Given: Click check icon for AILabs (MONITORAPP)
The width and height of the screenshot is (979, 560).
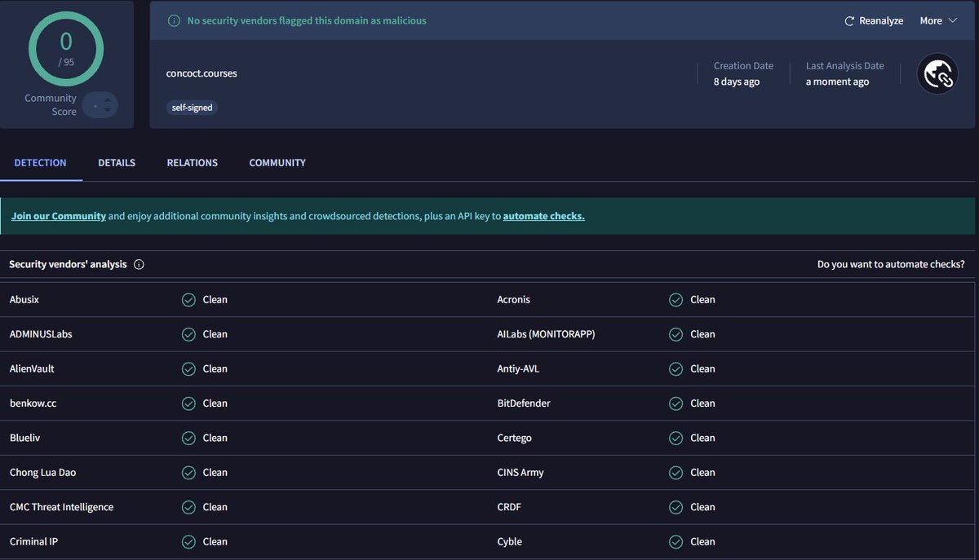Looking at the screenshot, I should pos(676,334).
